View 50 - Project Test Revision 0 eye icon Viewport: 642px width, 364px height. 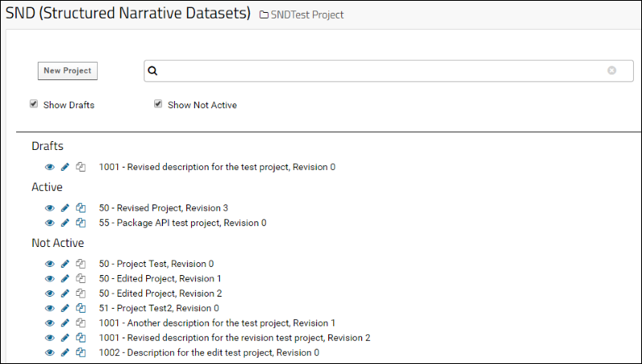pos(50,264)
